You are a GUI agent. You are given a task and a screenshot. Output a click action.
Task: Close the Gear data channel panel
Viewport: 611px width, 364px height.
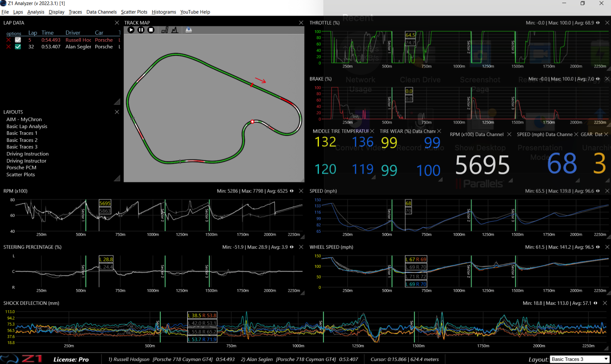[x=606, y=134]
